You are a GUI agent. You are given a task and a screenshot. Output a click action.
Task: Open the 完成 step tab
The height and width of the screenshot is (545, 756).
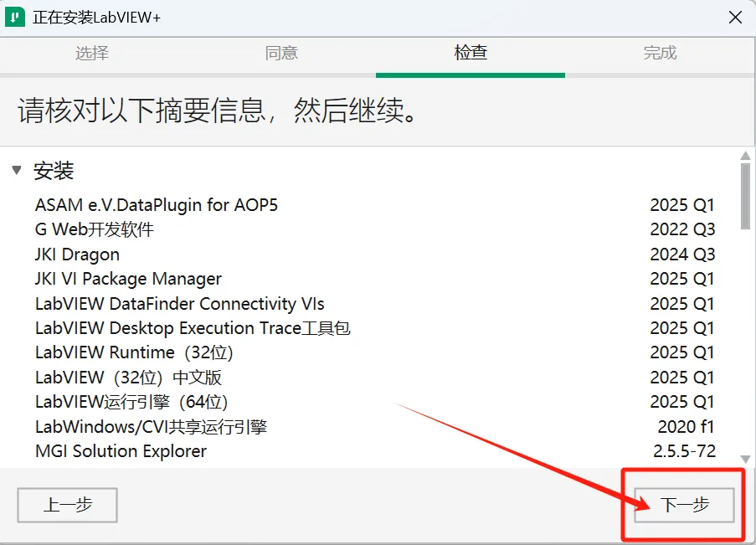click(x=660, y=53)
